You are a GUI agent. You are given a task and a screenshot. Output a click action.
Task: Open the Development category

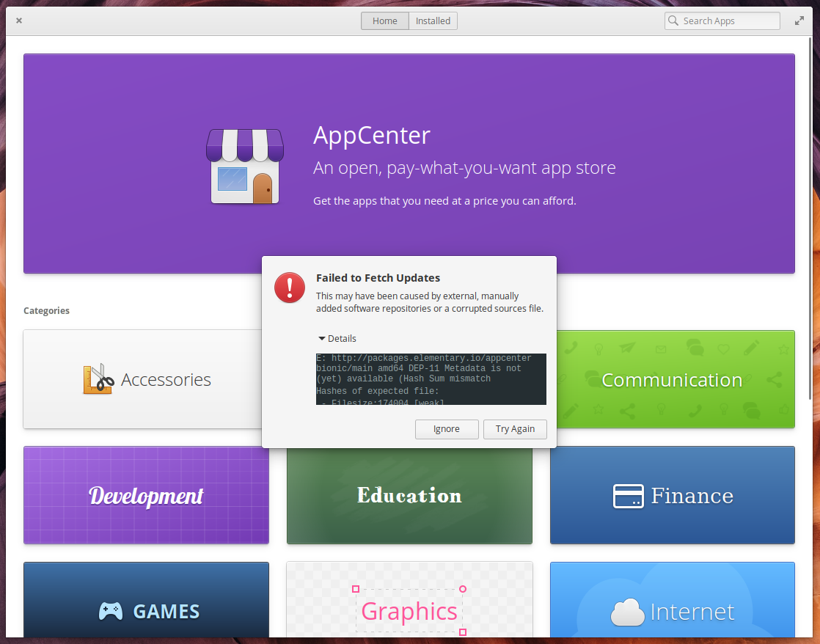click(x=147, y=495)
